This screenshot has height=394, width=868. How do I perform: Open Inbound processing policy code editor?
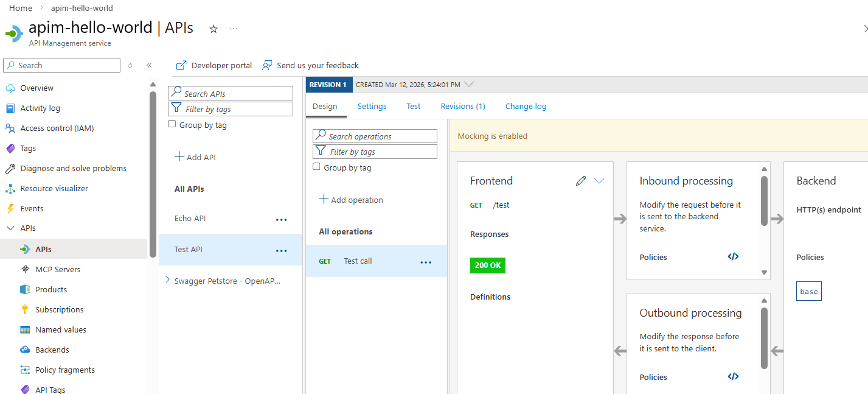tap(733, 257)
